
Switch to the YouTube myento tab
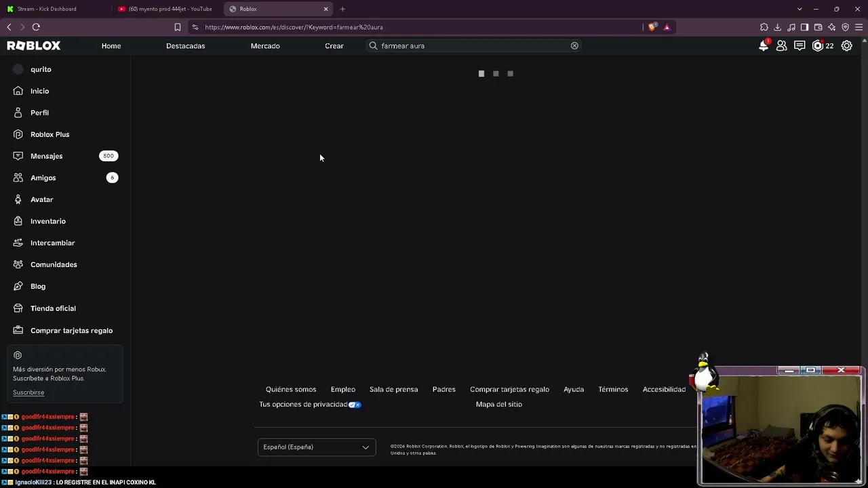(x=165, y=9)
